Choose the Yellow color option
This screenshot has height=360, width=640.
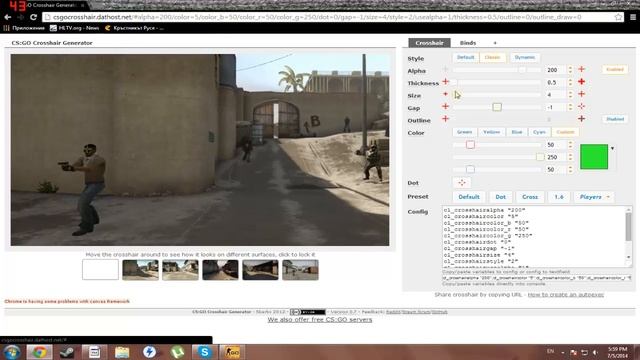(491, 132)
